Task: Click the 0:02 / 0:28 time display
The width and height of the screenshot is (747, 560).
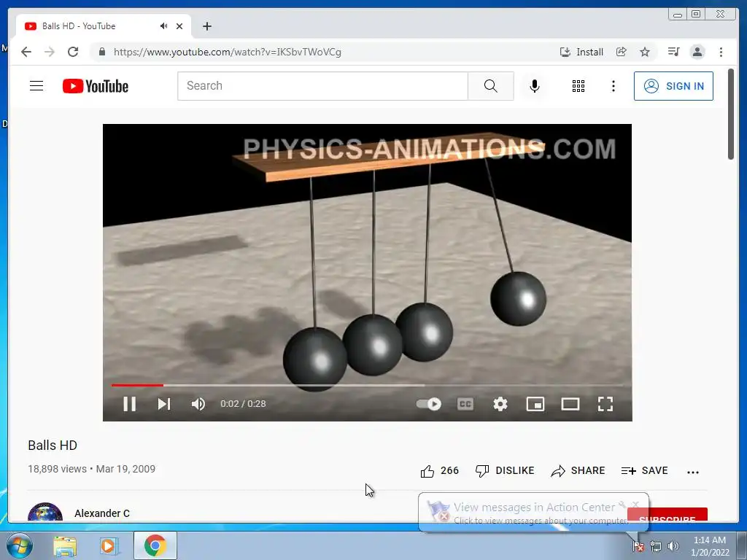Action: tap(243, 404)
